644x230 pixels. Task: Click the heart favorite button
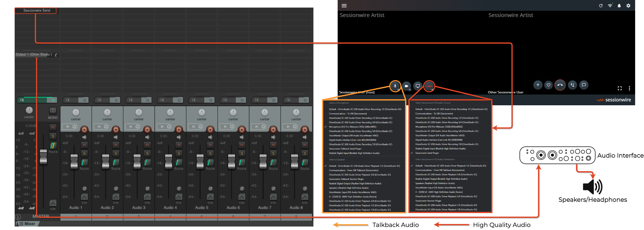tap(548, 85)
